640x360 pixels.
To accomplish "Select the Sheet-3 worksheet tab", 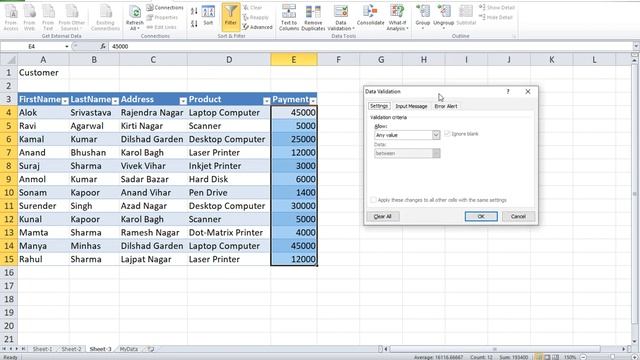I will tap(100, 349).
